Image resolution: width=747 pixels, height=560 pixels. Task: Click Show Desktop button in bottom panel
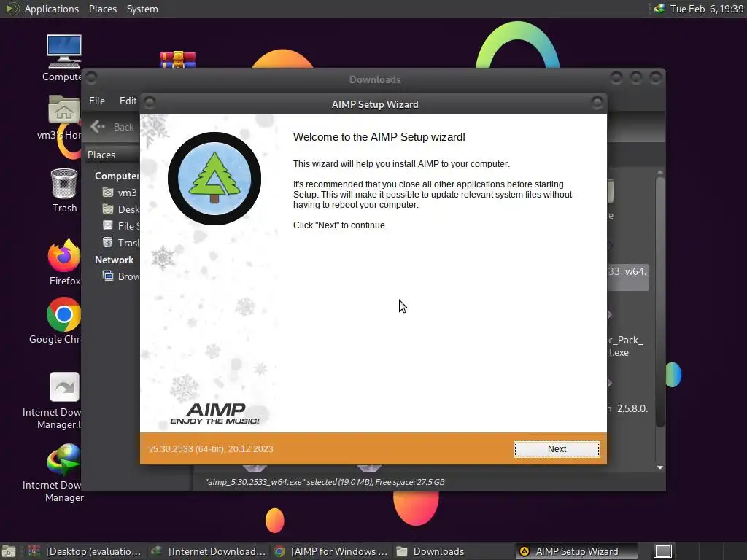tap(9, 551)
